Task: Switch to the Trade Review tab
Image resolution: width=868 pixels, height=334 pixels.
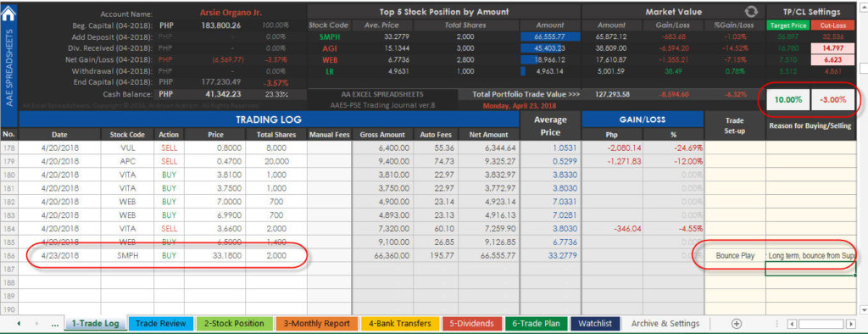Action: point(160,324)
